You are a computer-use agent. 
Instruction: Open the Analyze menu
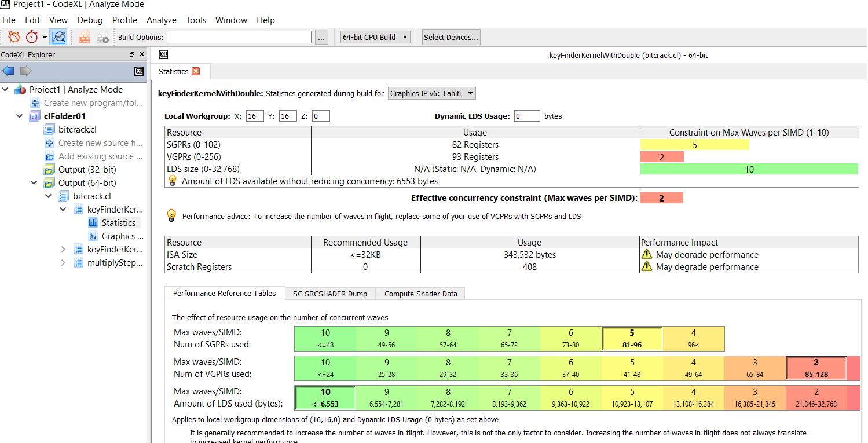click(x=161, y=20)
